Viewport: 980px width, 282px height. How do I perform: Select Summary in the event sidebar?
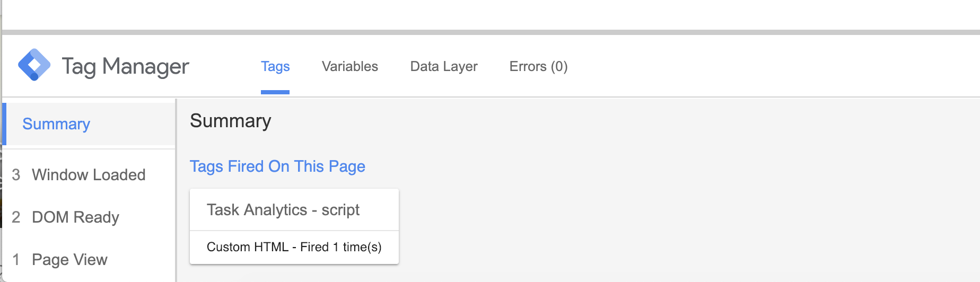pyautogui.click(x=56, y=124)
